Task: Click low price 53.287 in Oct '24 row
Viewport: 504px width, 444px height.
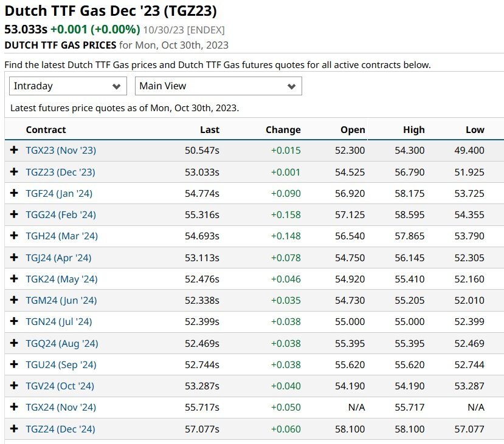Action: point(469,386)
